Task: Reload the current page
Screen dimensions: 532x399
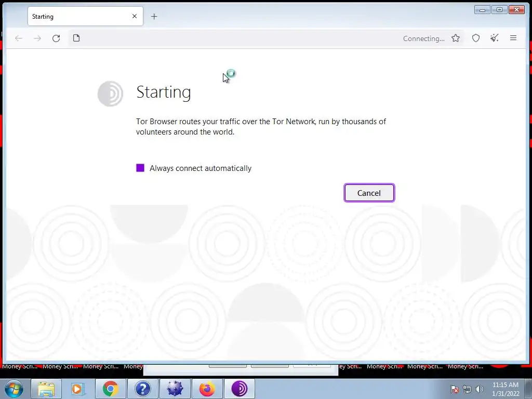Action: [x=56, y=38]
